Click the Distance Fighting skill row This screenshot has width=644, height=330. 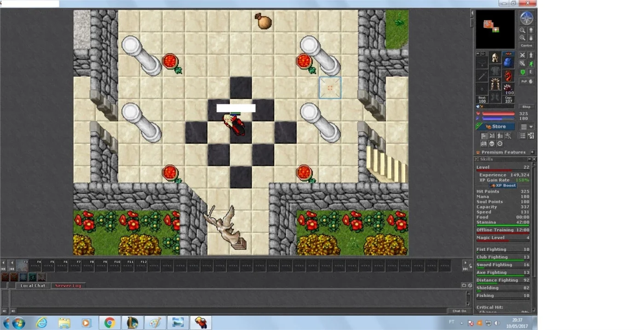click(502, 280)
